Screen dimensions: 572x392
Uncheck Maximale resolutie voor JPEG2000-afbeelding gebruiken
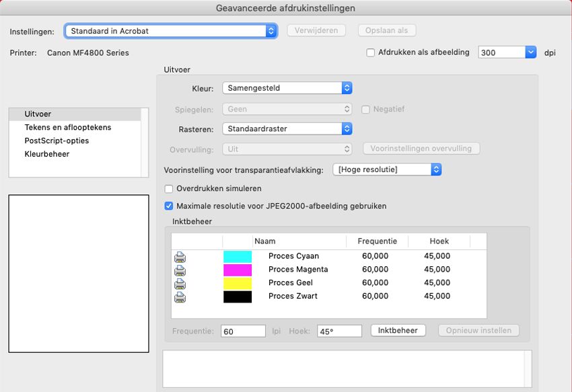(168, 206)
